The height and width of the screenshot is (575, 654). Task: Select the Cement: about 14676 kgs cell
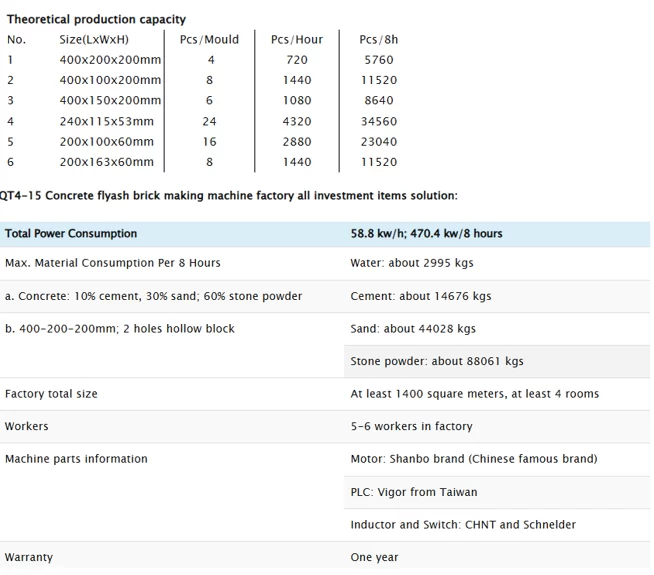tap(421, 296)
